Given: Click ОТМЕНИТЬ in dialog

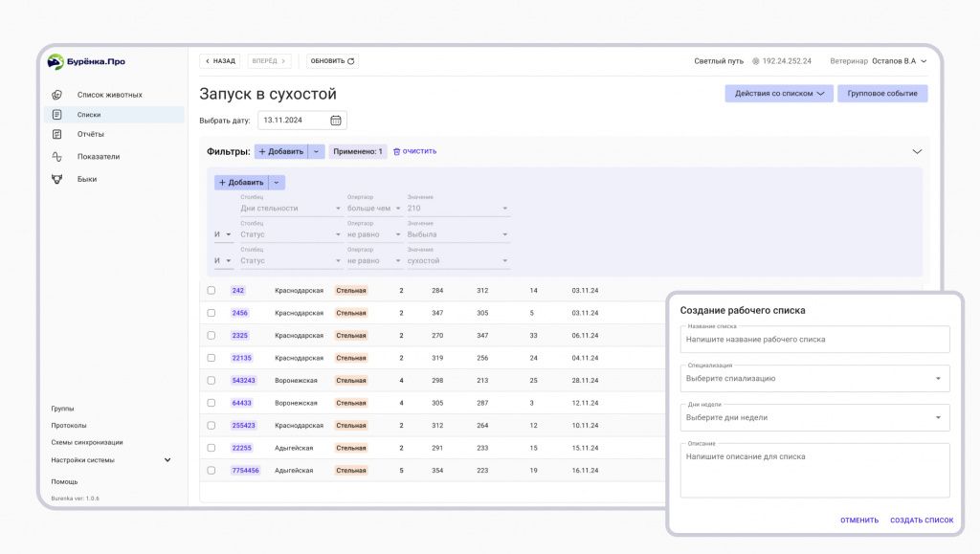Looking at the screenshot, I should [x=859, y=521].
